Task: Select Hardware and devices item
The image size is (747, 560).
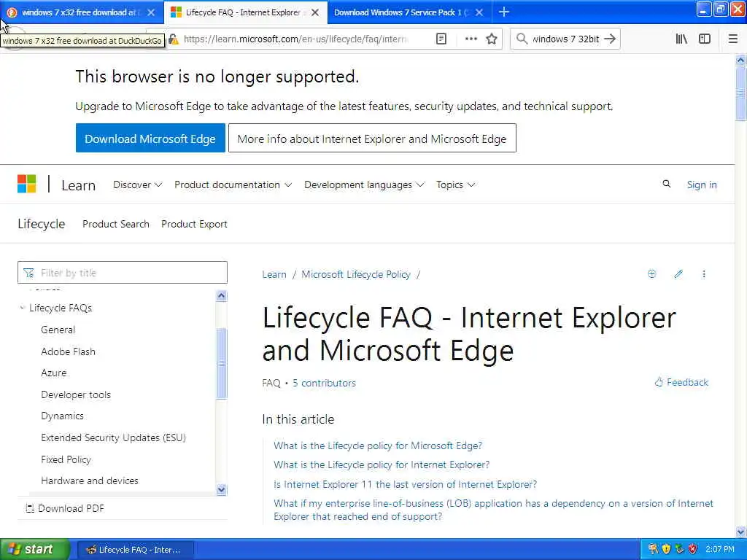Action: (90, 481)
